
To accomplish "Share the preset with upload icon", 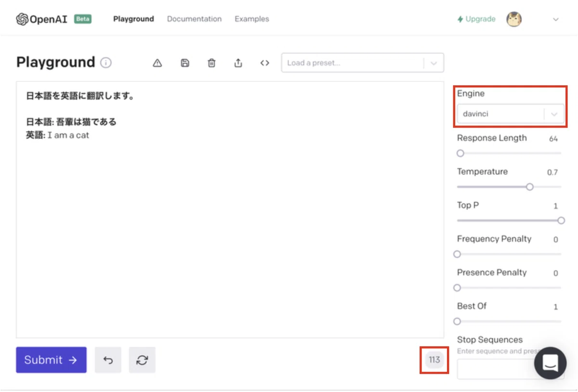I will pyautogui.click(x=238, y=63).
